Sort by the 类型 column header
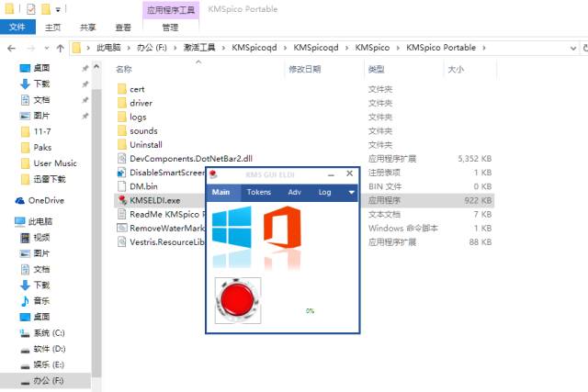The width and height of the screenshot is (588, 392). [x=376, y=69]
